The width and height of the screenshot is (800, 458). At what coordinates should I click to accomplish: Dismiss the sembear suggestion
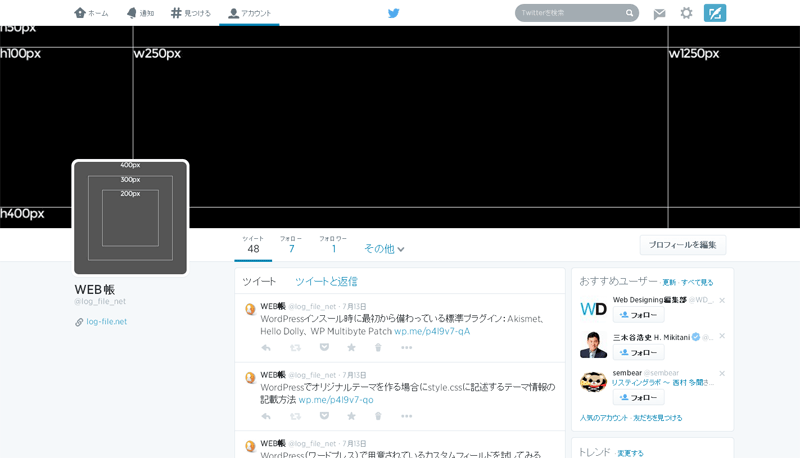722,373
